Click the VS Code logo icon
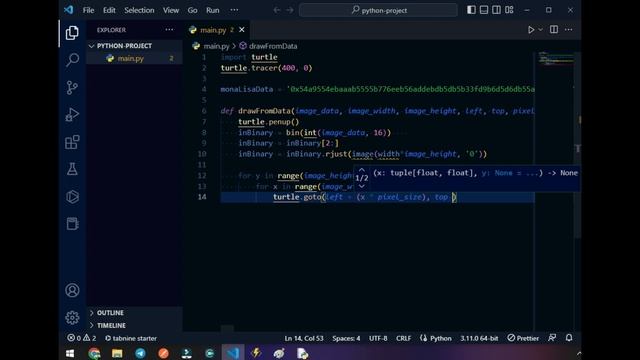640x360 pixels. 69,10
